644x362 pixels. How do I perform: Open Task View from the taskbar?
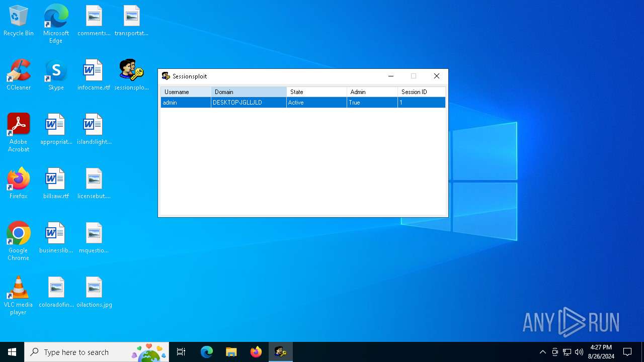coord(181,352)
